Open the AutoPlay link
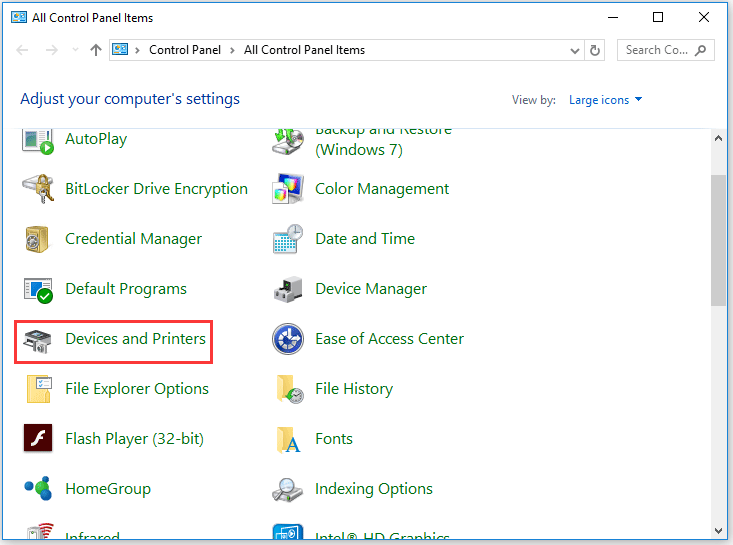Image resolution: width=733 pixels, height=545 pixels. (96, 139)
